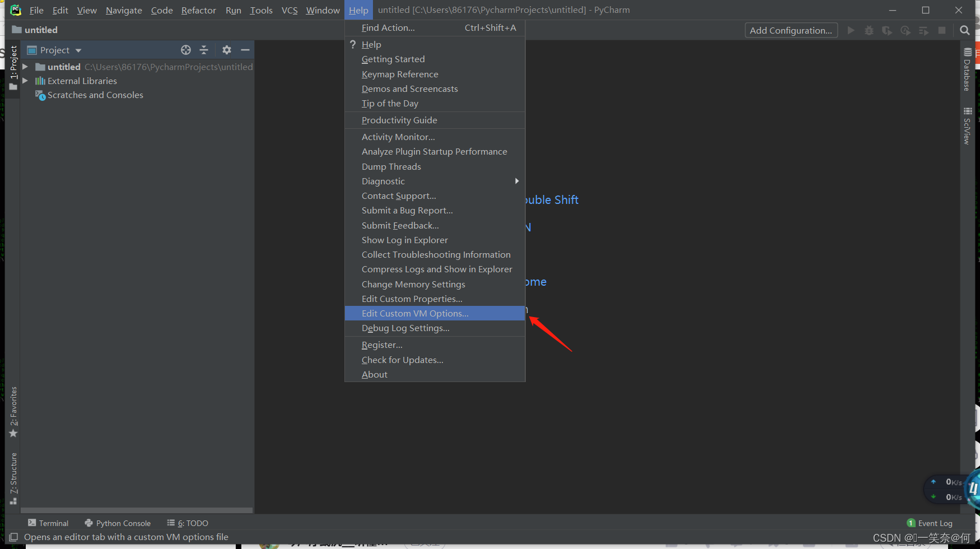Click the question mark Help icon
This screenshot has height=549, width=980.
tap(353, 44)
